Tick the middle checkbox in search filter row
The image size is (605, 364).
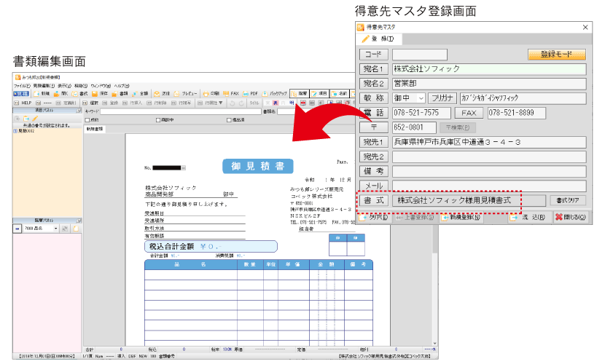click(157, 120)
